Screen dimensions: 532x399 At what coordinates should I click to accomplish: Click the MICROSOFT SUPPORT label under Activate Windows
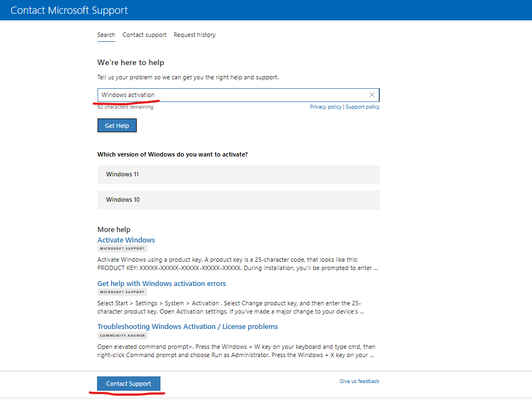122,249
